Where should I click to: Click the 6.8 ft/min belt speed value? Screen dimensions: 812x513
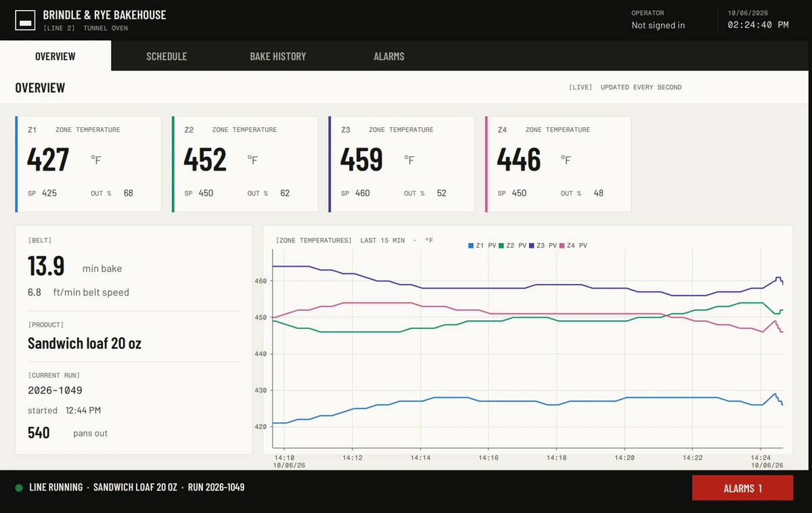(35, 292)
